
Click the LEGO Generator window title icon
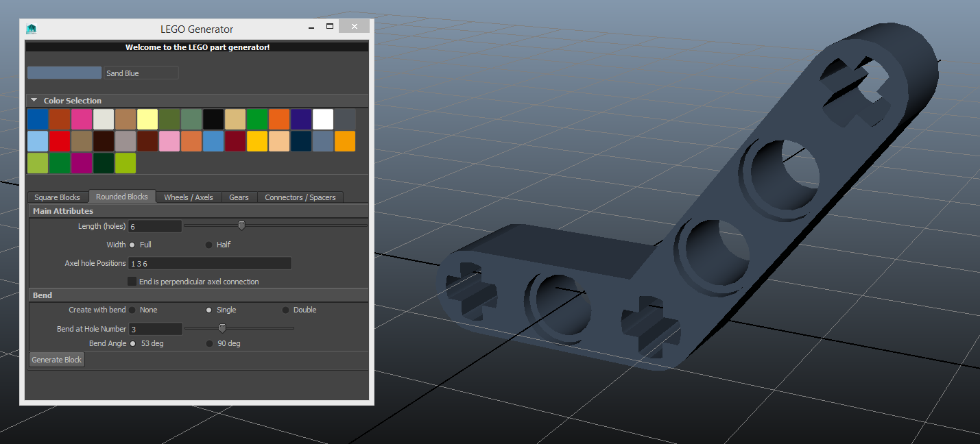[x=31, y=29]
